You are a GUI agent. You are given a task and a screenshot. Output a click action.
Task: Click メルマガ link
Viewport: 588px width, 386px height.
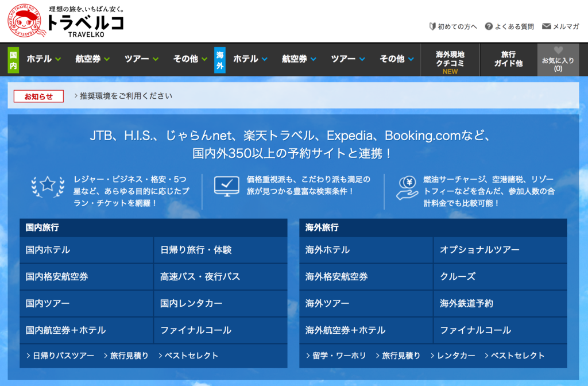click(566, 26)
